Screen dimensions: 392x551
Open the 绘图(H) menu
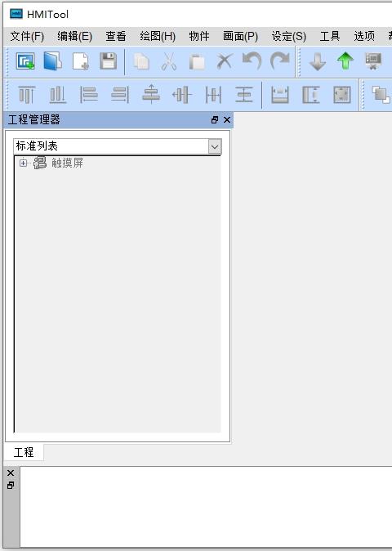tap(158, 36)
